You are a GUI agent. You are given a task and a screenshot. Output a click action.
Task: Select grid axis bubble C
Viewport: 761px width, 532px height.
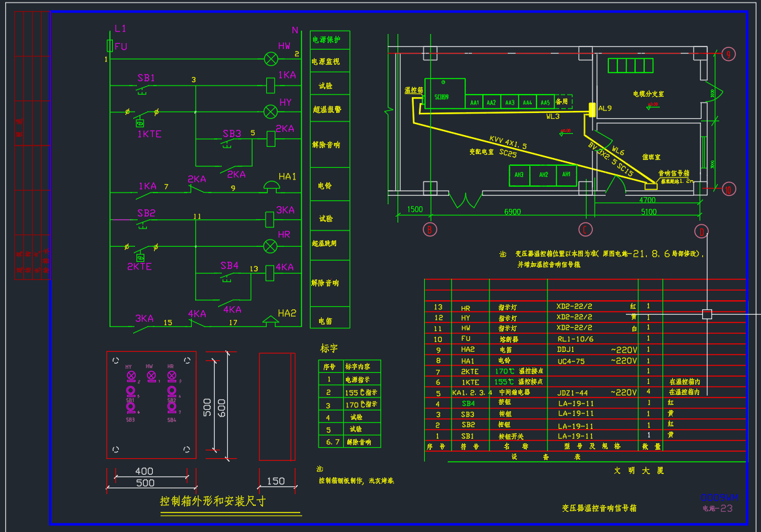point(585,230)
